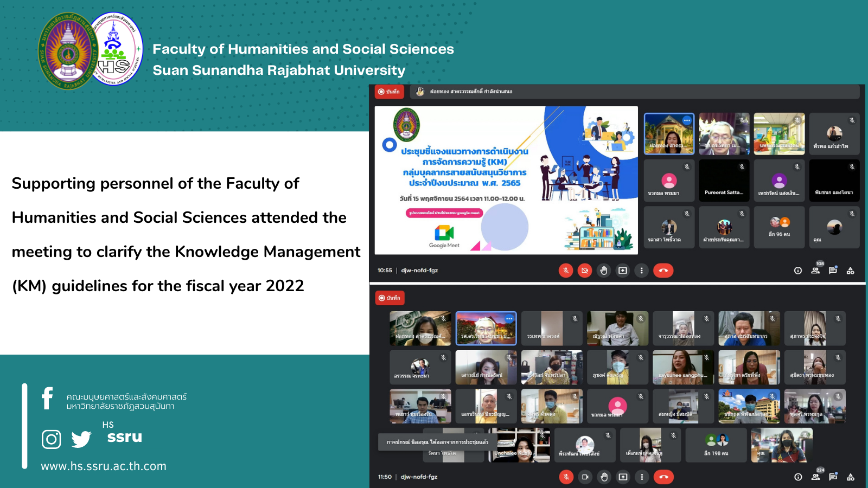
Task: Select the Pureerat Satta participant tile
Action: pyautogui.click(x=724, y=181)
